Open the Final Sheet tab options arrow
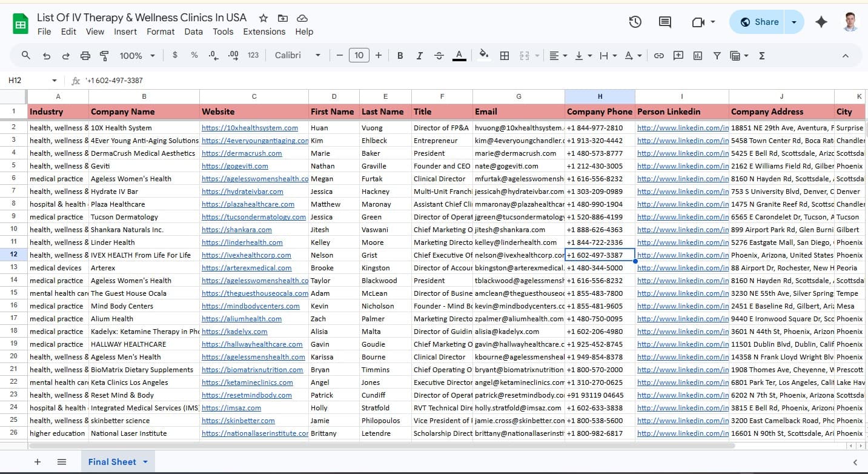 (145, 462)
